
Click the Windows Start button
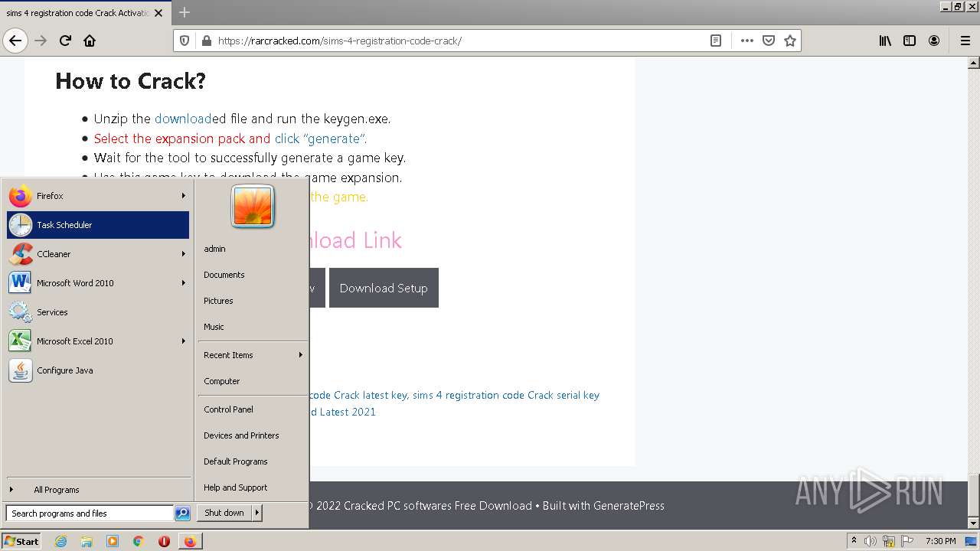21,541
